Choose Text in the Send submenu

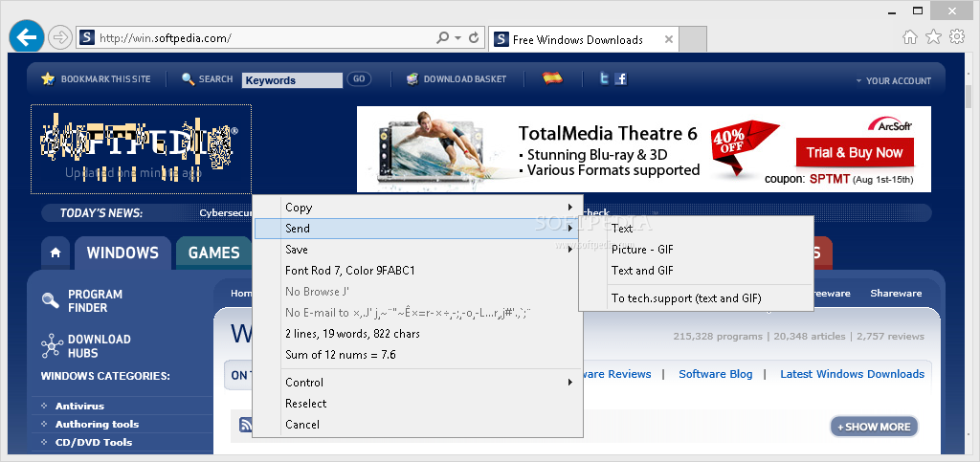click(696, 229)
